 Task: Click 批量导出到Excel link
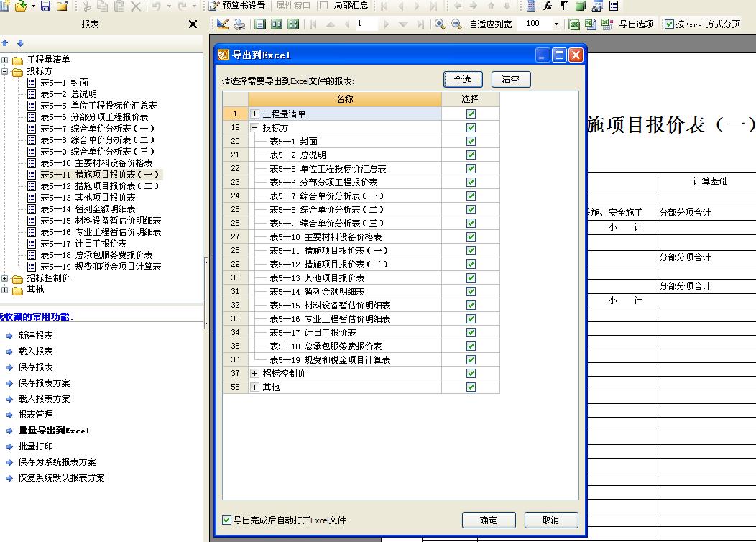(x=54, y=431)
